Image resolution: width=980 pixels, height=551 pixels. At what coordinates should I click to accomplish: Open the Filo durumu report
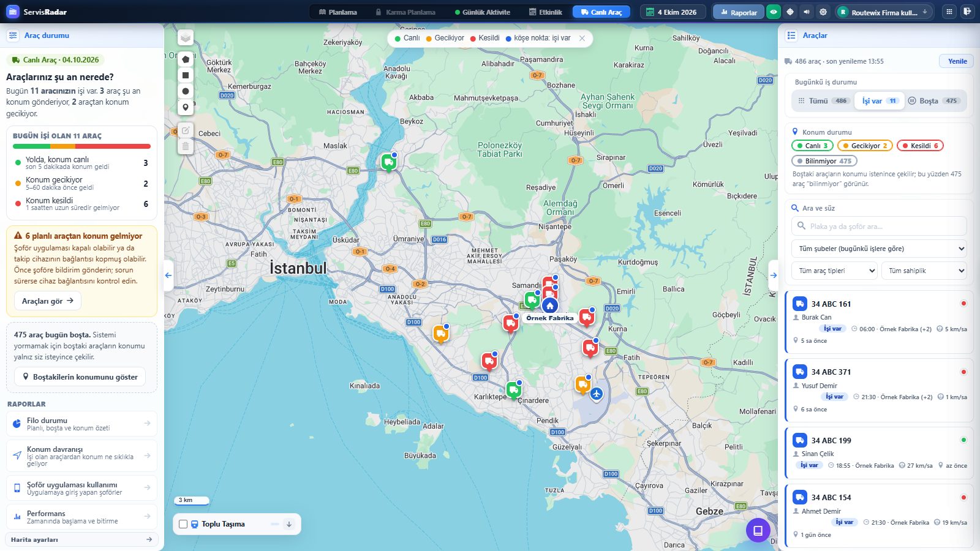click(x=81, y=424)
